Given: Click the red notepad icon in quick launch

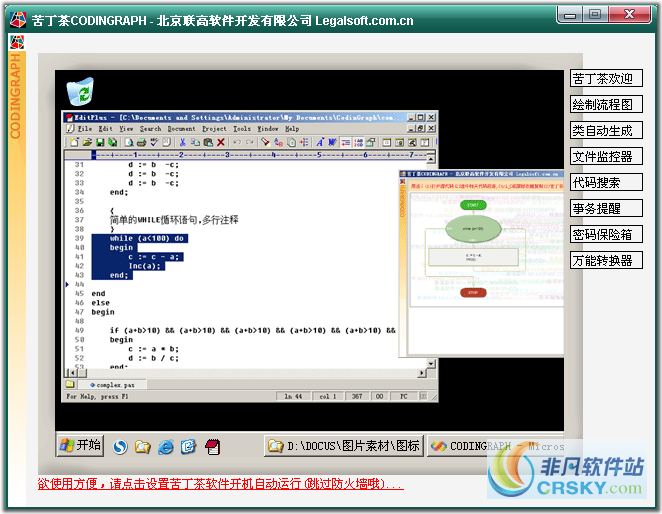Looking at the screenshot, I should click(212, 447).
